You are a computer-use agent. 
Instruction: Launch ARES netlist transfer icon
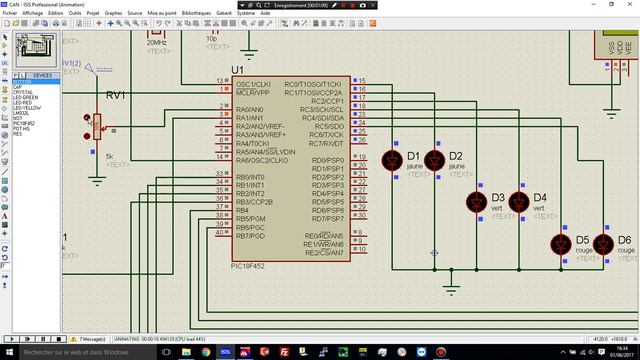(373, 24)
